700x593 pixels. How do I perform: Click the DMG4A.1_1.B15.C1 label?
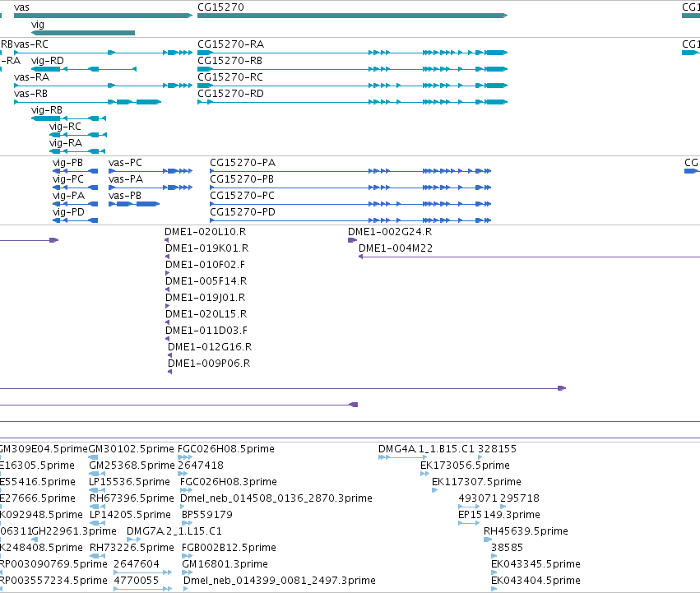click(x=427, y=449)
